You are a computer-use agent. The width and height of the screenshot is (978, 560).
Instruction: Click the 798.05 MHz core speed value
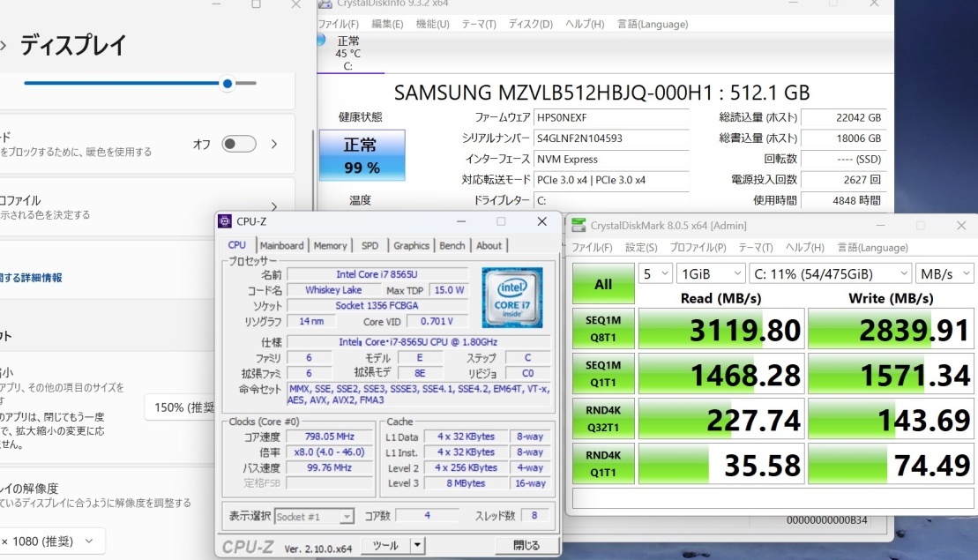tap(329, 437)
